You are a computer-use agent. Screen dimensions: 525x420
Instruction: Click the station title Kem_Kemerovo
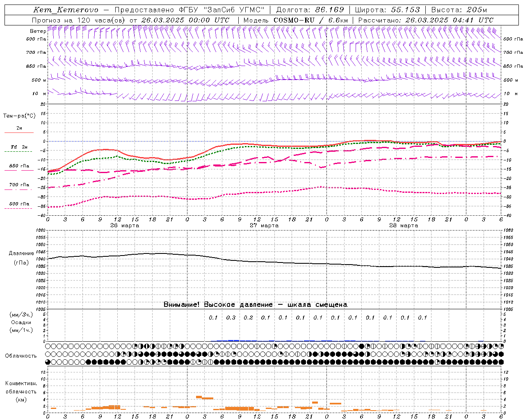66,10
